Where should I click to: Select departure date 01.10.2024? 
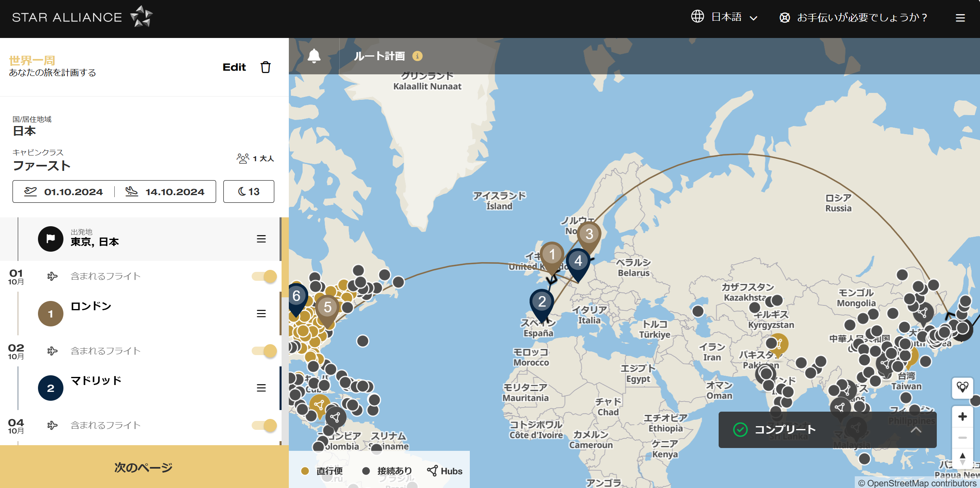tap(64, 191)
